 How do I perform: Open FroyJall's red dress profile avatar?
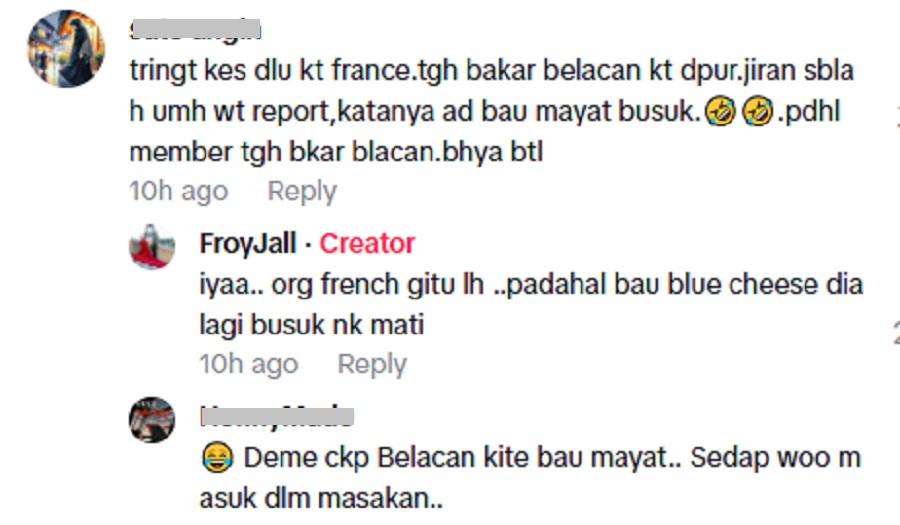tap(152, 247)
